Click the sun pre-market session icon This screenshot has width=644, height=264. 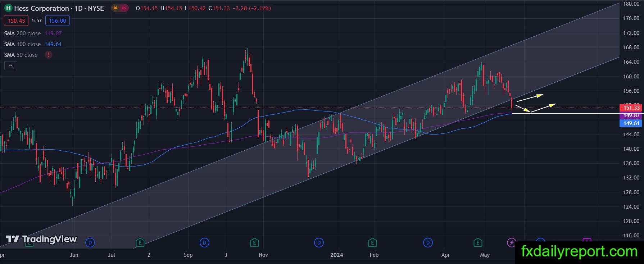[115, 8]
